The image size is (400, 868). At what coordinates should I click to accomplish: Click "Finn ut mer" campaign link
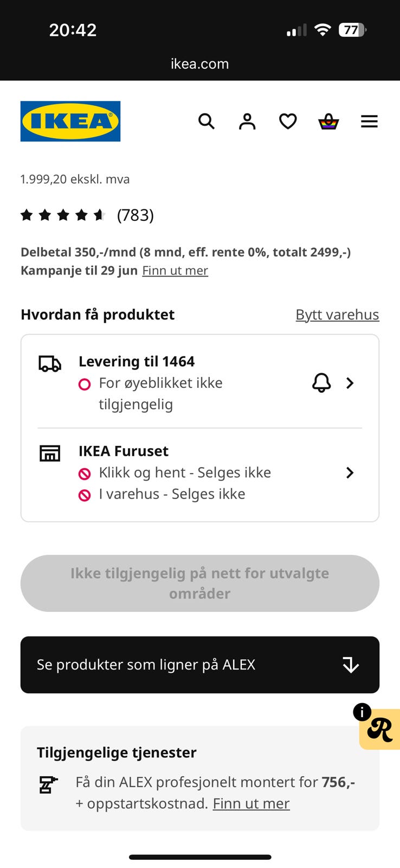tap(175, 270)
